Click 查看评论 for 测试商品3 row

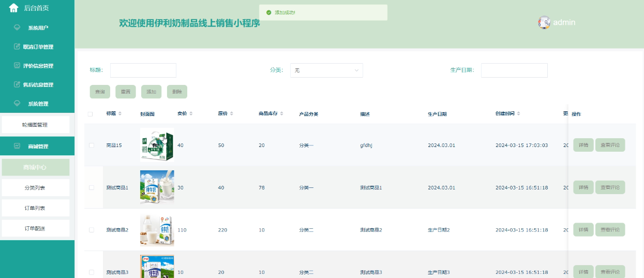(610, 272)
